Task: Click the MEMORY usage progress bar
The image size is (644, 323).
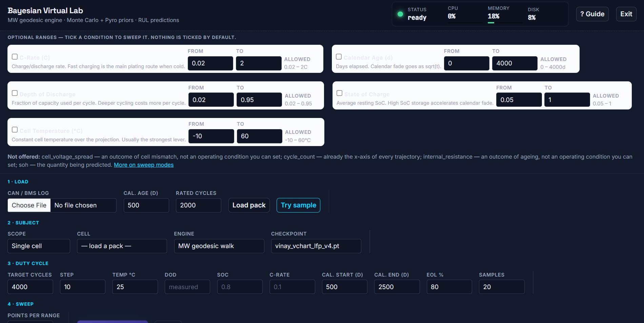Action: pos(505,23)
